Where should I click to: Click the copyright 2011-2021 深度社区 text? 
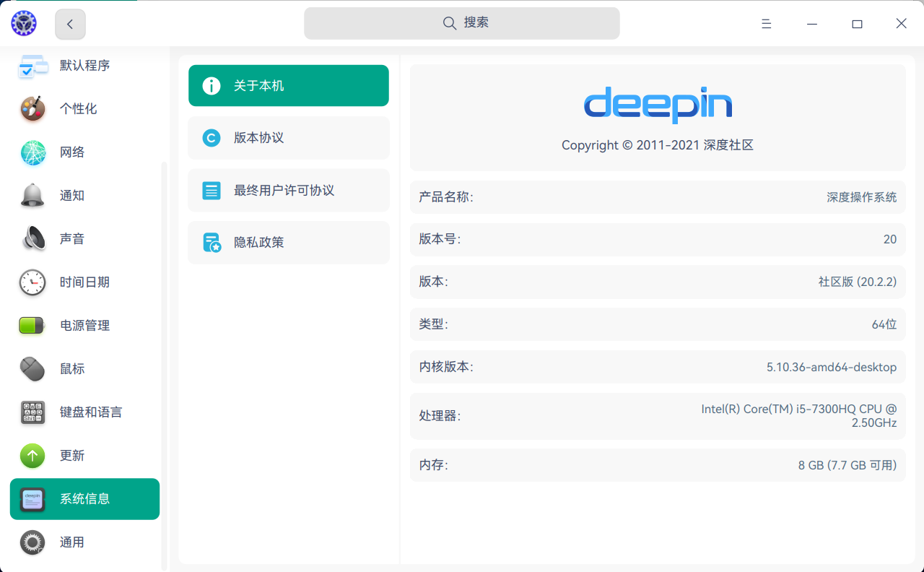[x=658, y=145]
